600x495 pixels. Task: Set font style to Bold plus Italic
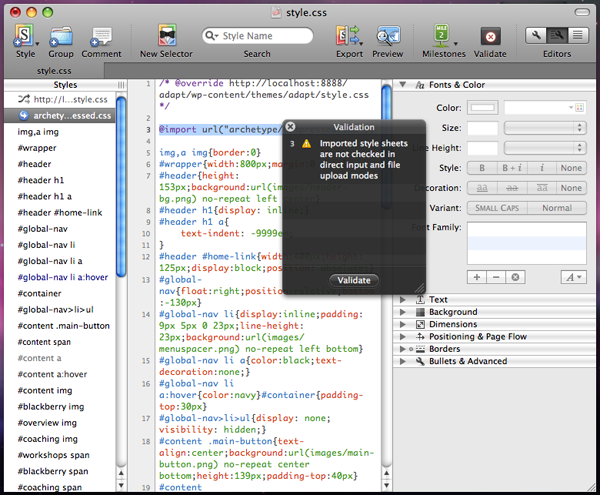tap(512, 168)
